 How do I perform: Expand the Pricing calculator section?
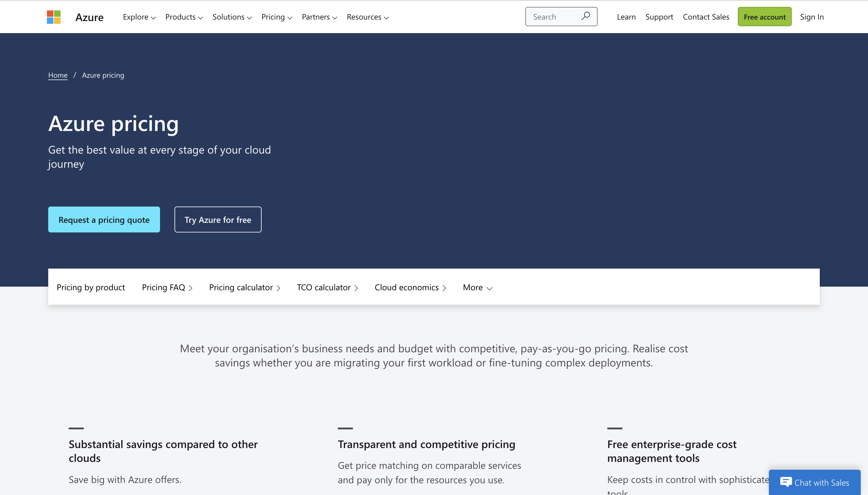244,287
